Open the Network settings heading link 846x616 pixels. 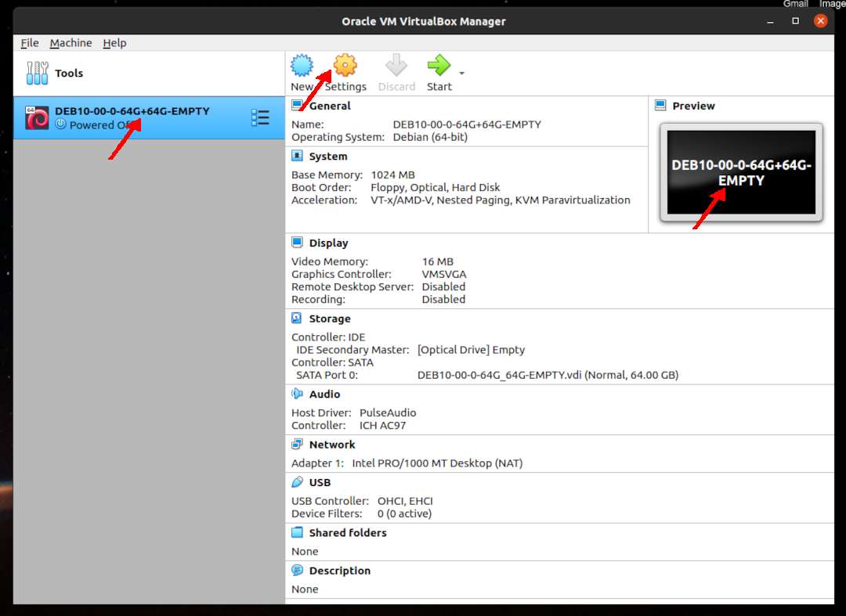tap(332, 445)
